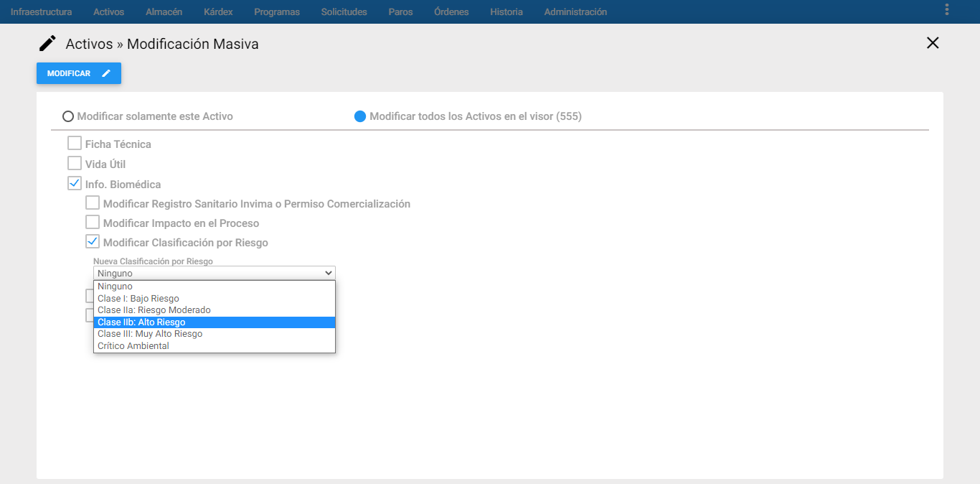Open the Órdenes menu
The image size is (980, 484).
451,11
